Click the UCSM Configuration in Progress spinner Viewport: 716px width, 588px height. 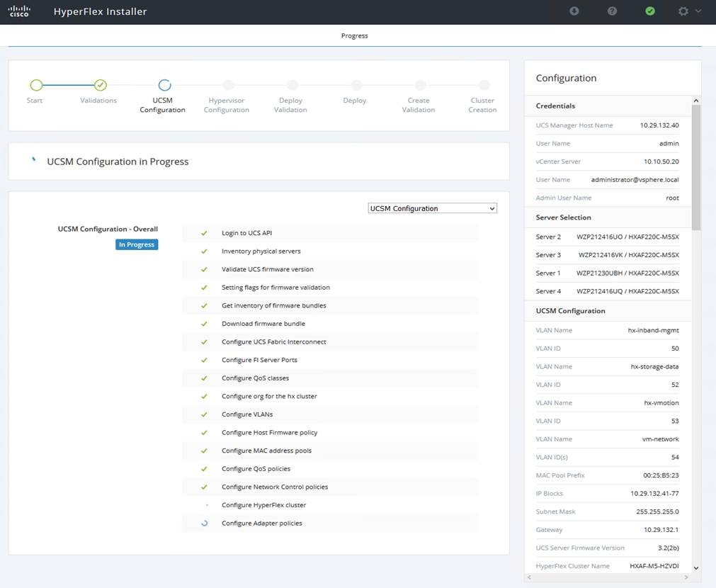(33, 159)
